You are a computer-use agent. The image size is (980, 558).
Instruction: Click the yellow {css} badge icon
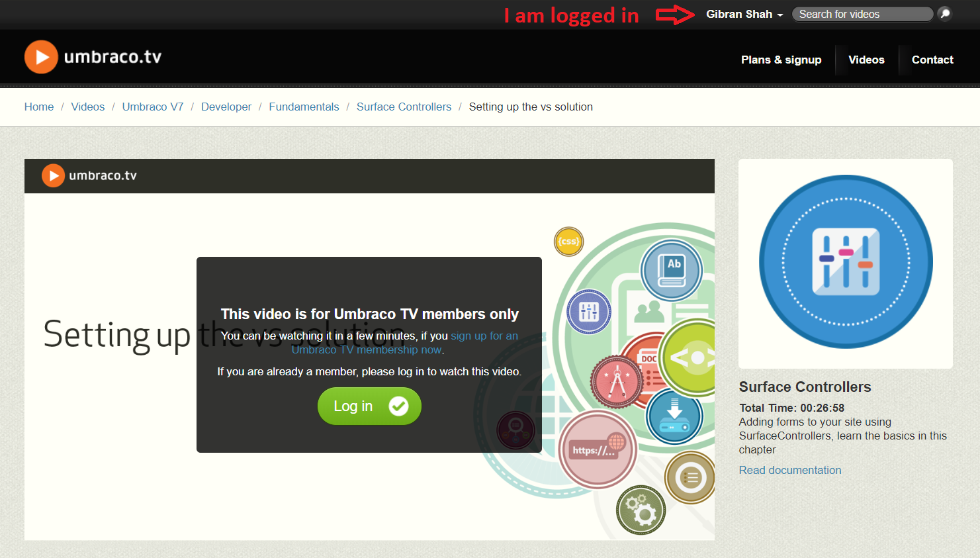[568, 242]
